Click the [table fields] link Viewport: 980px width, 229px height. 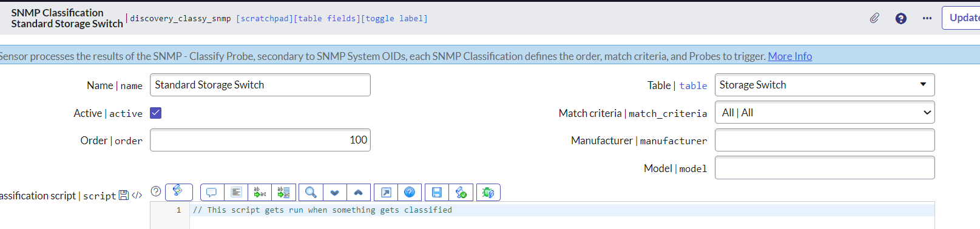[x=326, y=19]
